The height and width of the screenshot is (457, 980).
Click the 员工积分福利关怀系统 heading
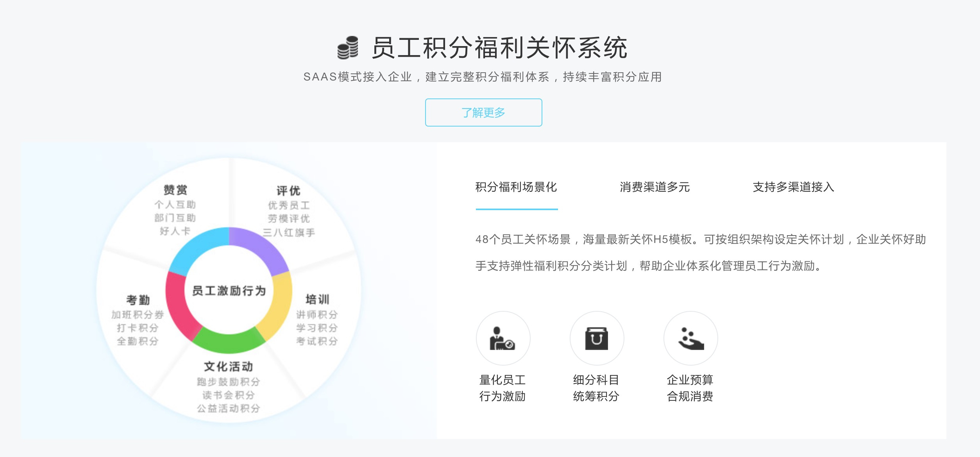(499, 48)
